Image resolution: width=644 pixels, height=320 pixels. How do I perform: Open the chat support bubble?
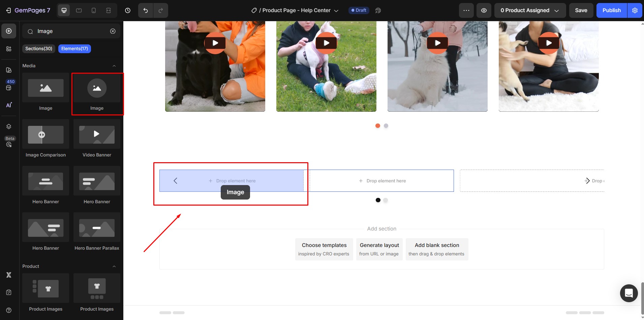click(628, 293)
